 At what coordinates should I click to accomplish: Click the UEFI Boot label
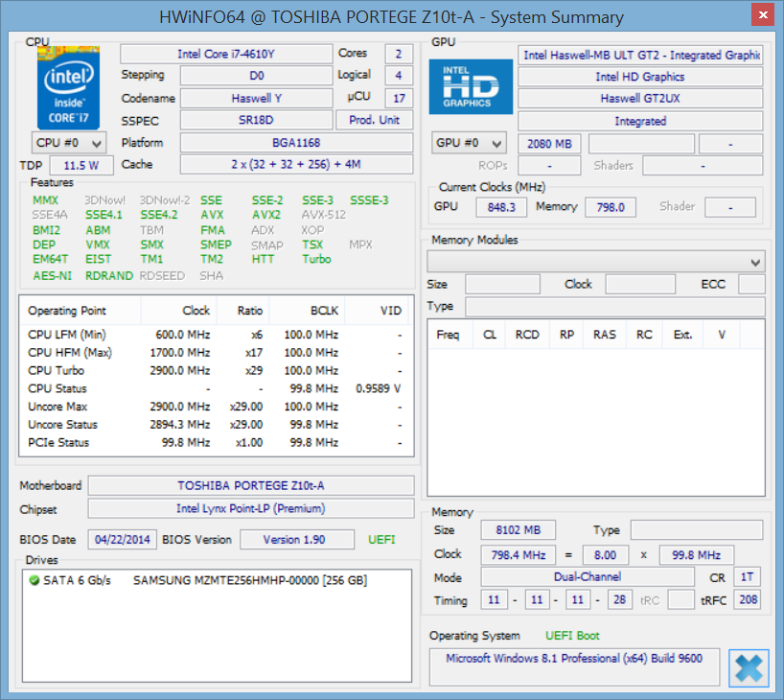[572, 636]
